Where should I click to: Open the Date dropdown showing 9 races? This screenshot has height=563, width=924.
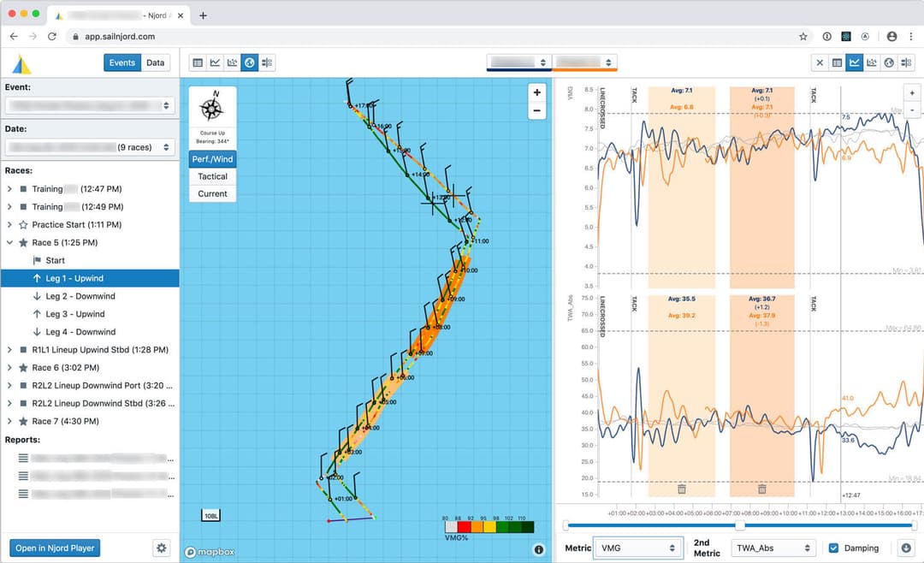click(90, 147)
